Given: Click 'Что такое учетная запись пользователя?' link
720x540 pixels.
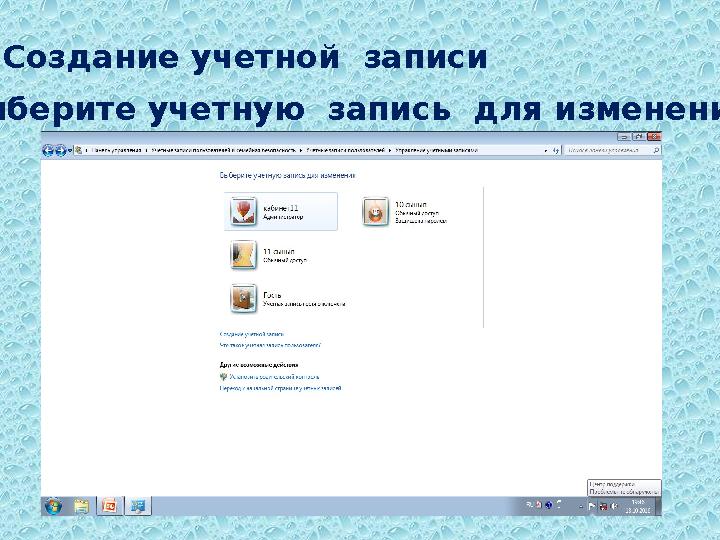Looking at the screenshot, I should click(x=270, y=345).
